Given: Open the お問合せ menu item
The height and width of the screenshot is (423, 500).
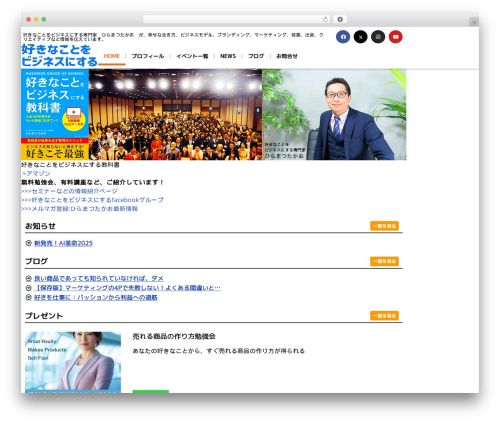Looking at the screenshot, I should coord(287,56).
